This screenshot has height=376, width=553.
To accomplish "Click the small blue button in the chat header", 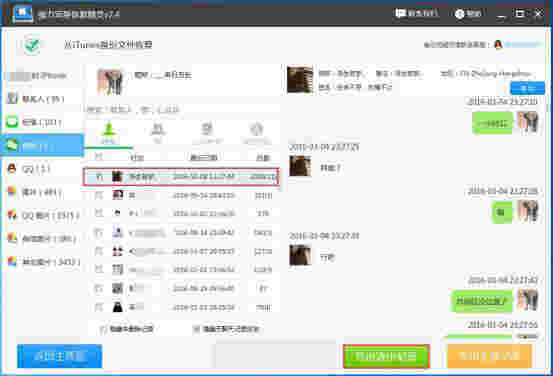I will point(527,88).
